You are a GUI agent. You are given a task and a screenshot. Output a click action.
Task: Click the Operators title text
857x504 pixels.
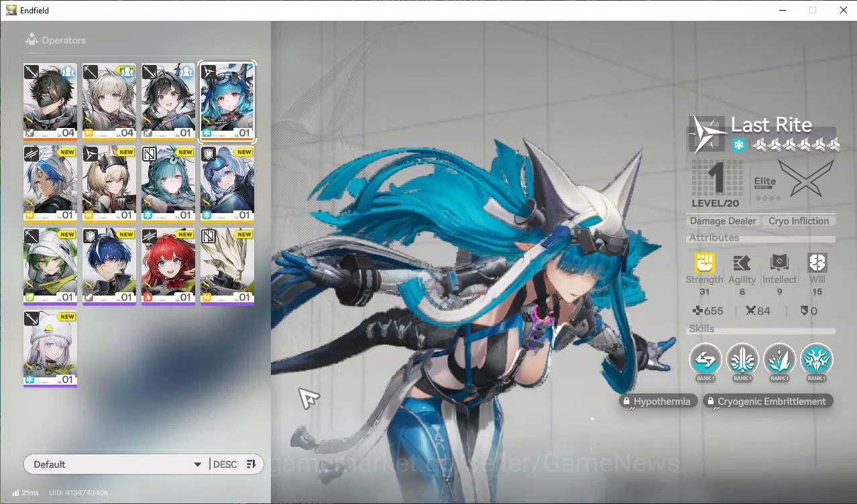(x=64, y=40)
